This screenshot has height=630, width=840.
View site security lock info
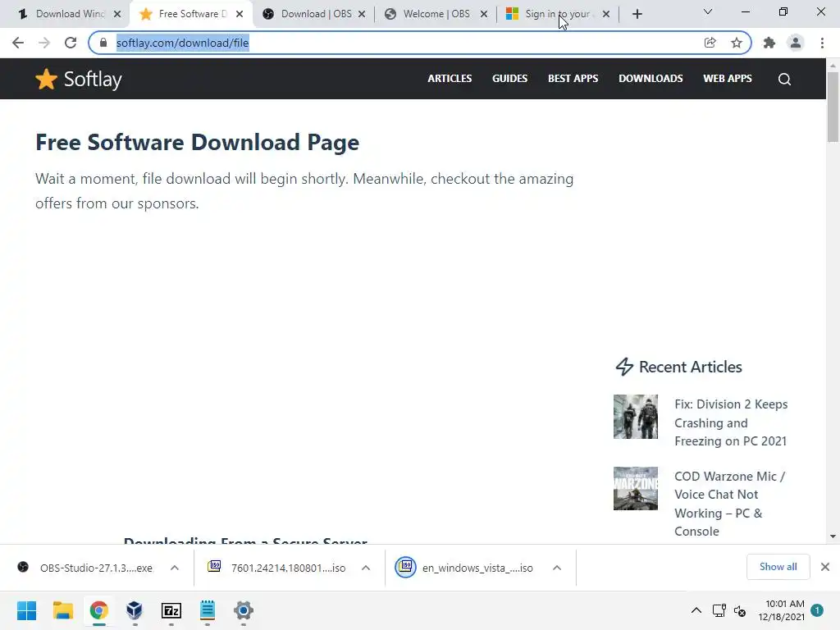pos(103,43)
